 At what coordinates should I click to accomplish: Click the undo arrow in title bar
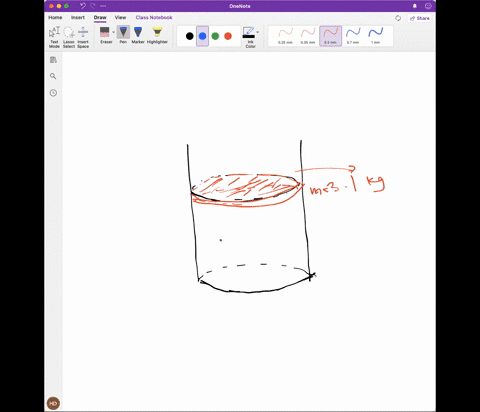[83, 6]
